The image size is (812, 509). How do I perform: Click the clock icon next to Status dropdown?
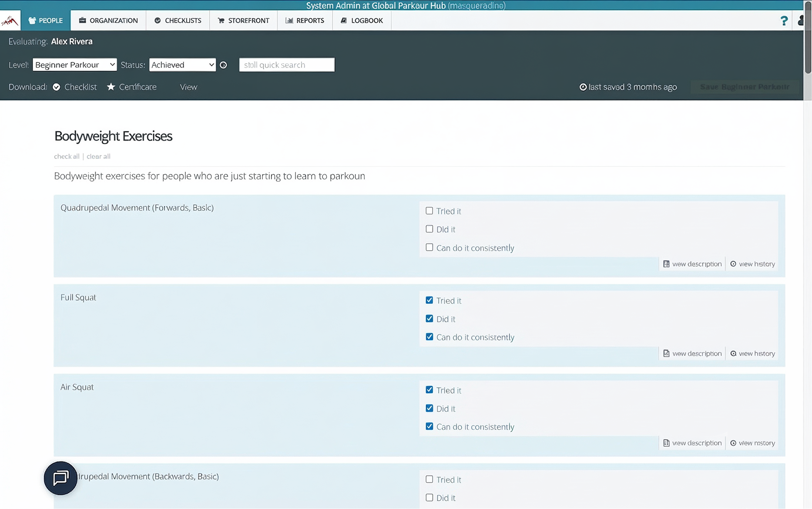point(223,65)
